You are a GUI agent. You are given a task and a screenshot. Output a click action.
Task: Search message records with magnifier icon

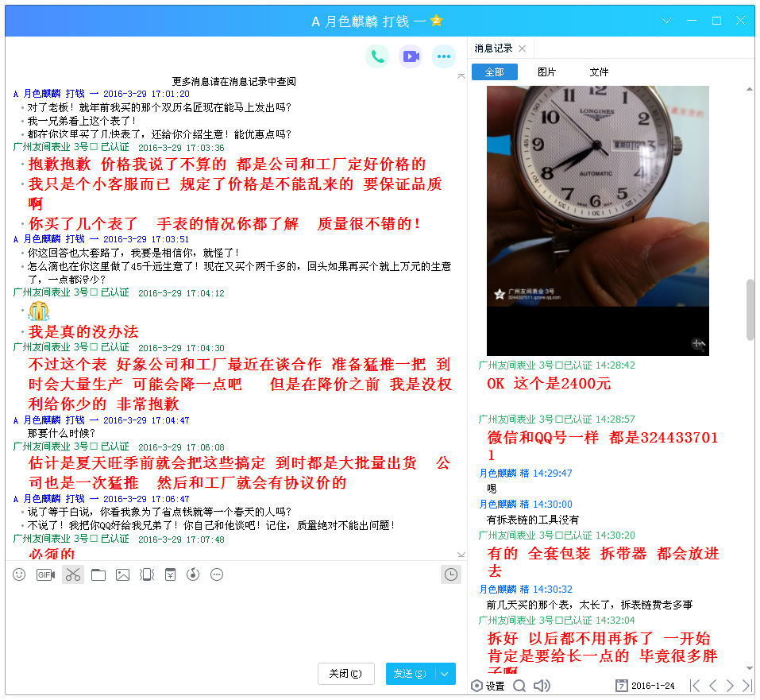coord(519,686)
